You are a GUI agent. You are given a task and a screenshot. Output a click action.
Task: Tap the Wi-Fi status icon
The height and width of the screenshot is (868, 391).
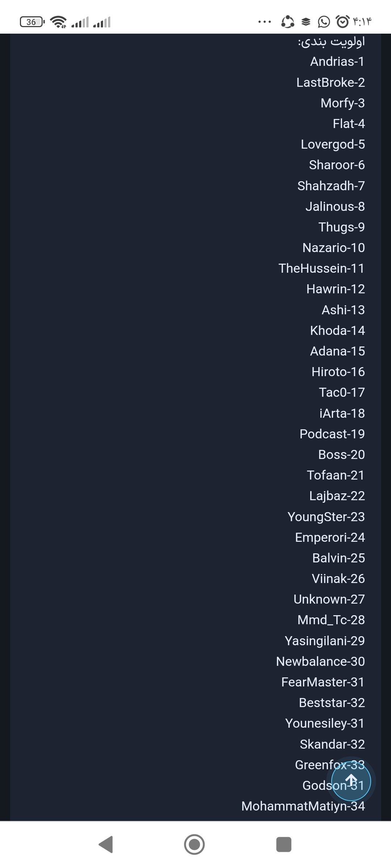point(58,22)
